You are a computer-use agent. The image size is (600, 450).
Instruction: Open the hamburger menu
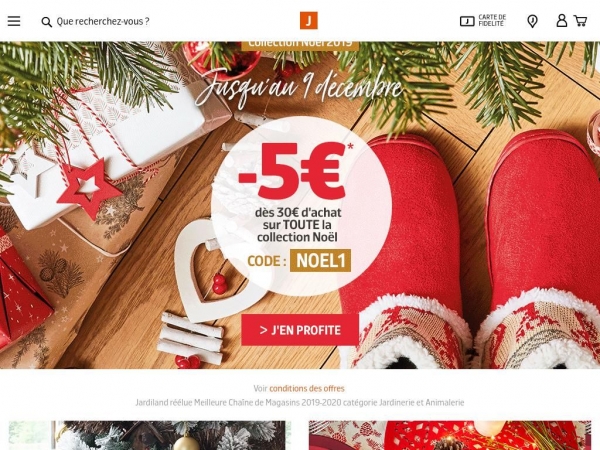click(14, 21)
